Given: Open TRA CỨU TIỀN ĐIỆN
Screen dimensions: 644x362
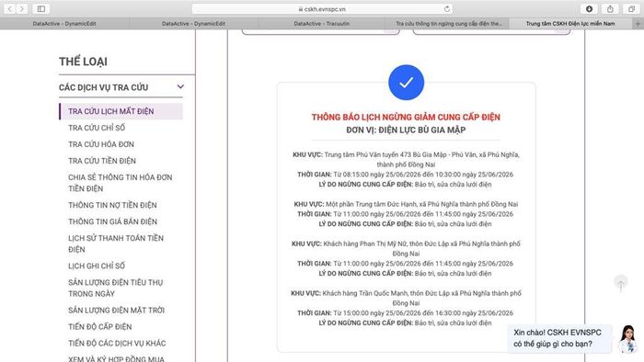Looking at the screenshot, I should tap(102, 161).
